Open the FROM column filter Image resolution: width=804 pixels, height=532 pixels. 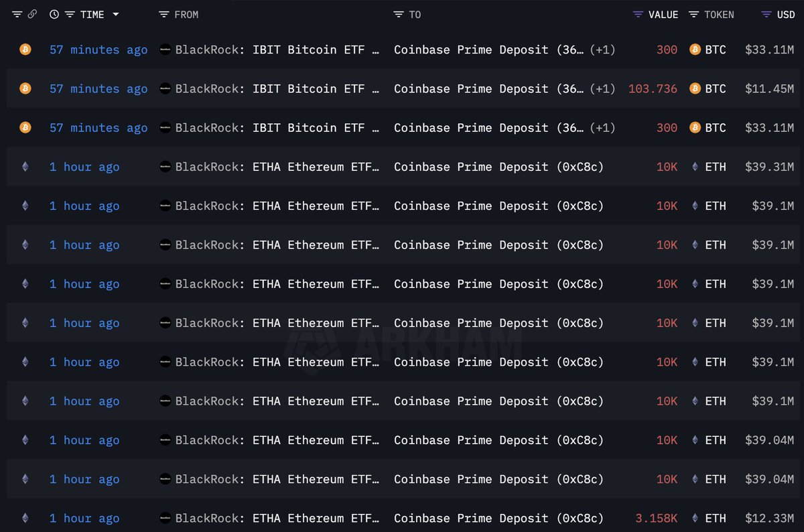(164, 15)
